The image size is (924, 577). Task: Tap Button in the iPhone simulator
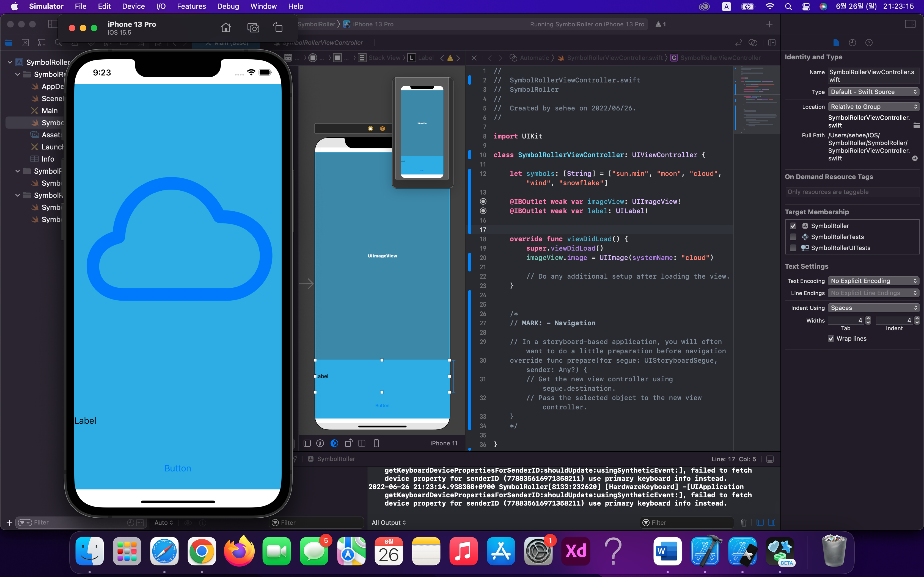pyautogui.click(x=178, y=468)
